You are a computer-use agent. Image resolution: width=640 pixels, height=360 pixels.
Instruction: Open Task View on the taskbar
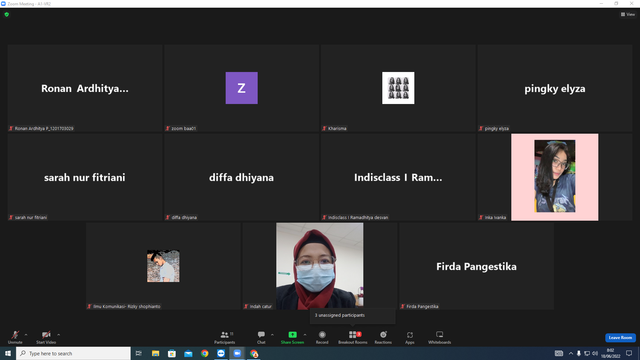[x=139, y=353]
